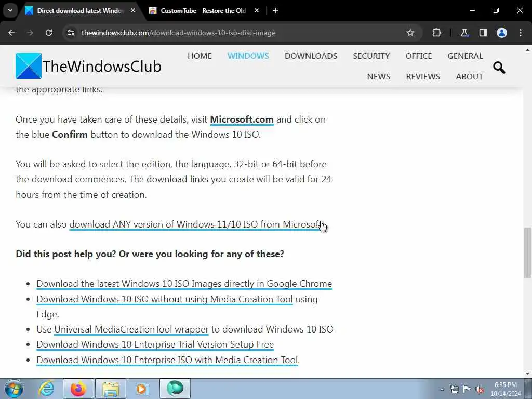The width and height of the screenshot is (532, 399).
Task: Open the site search magnifier
Action: (499, 68)
